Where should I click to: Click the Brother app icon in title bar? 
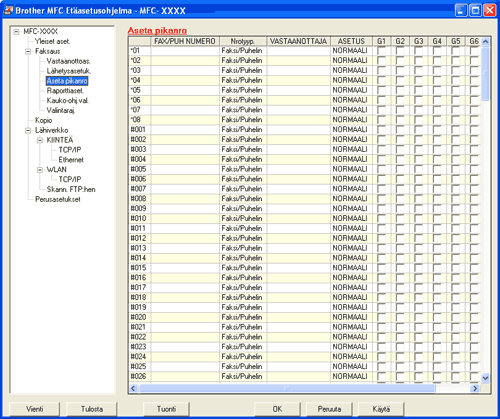[7, 10]
